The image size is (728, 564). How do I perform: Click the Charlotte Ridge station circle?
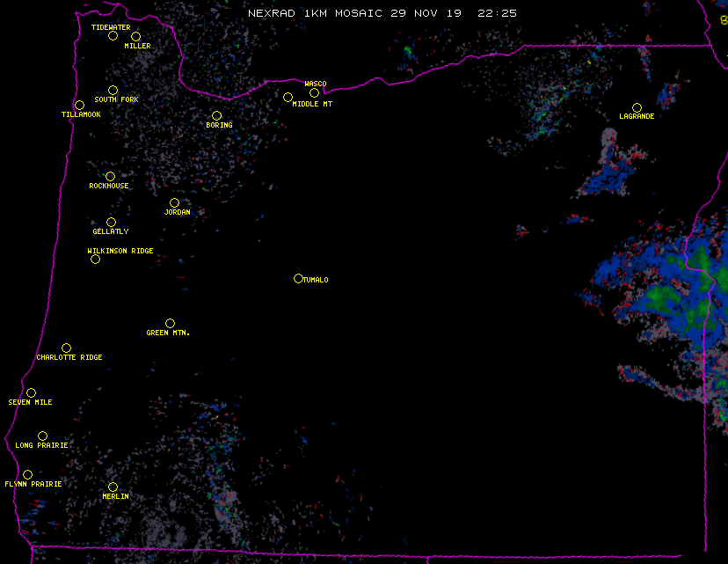66,348
